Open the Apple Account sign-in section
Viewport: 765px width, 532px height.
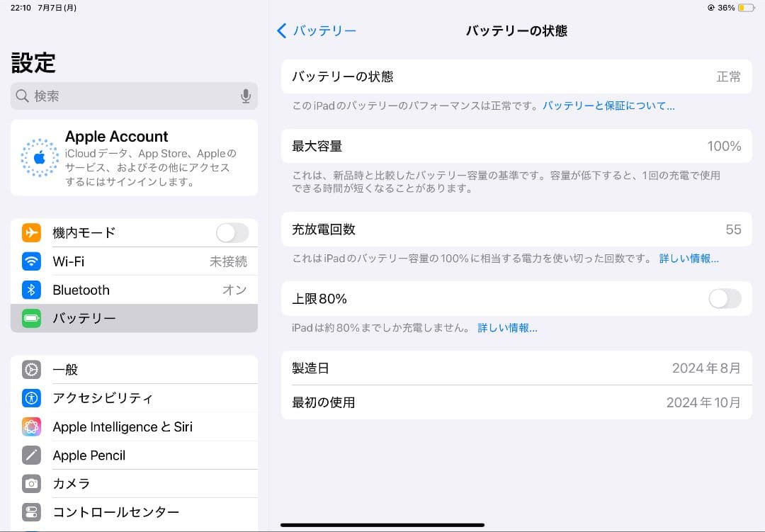[135, 157]
